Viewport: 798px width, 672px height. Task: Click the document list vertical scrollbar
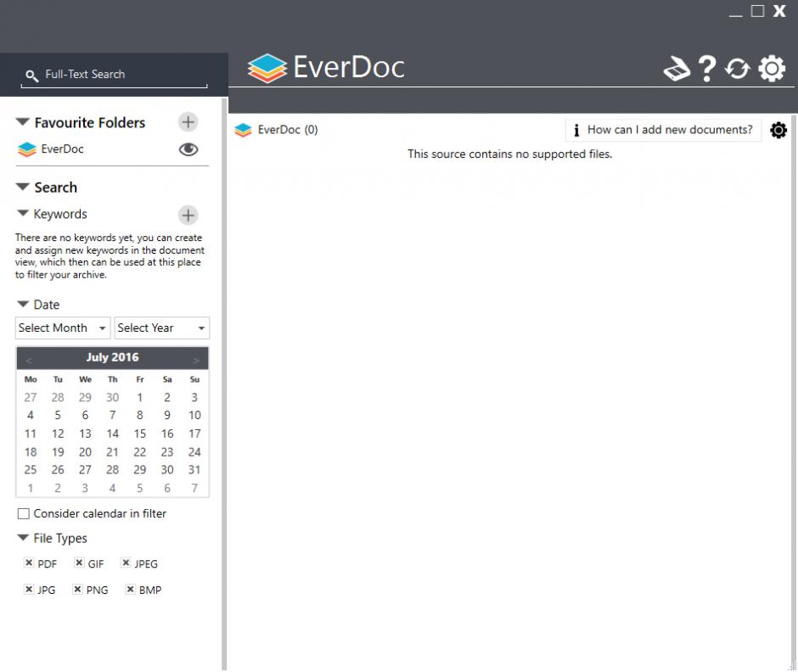(x=795, y=387)
